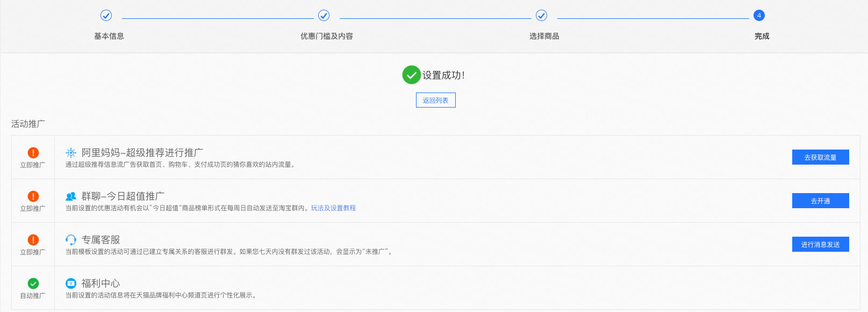Click orange warning icon for 群聊 row
This screenshot has width=868, height=312.
tap(33, 196)
